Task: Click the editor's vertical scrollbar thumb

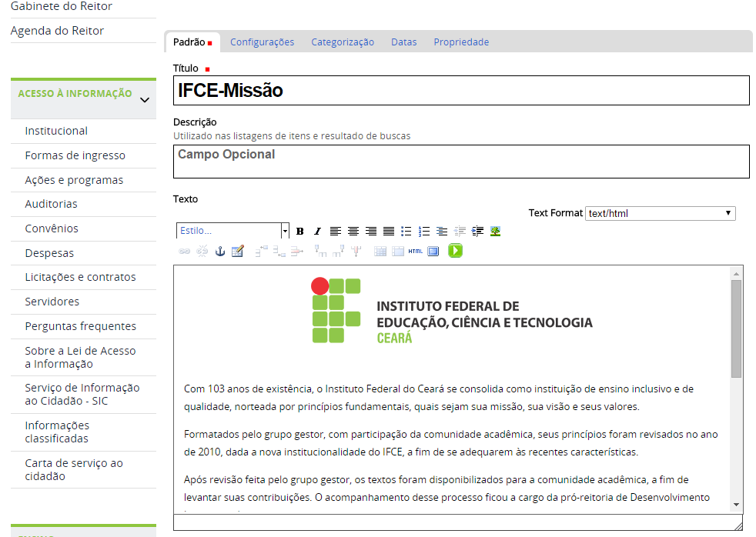Action: tap(736, 329)
